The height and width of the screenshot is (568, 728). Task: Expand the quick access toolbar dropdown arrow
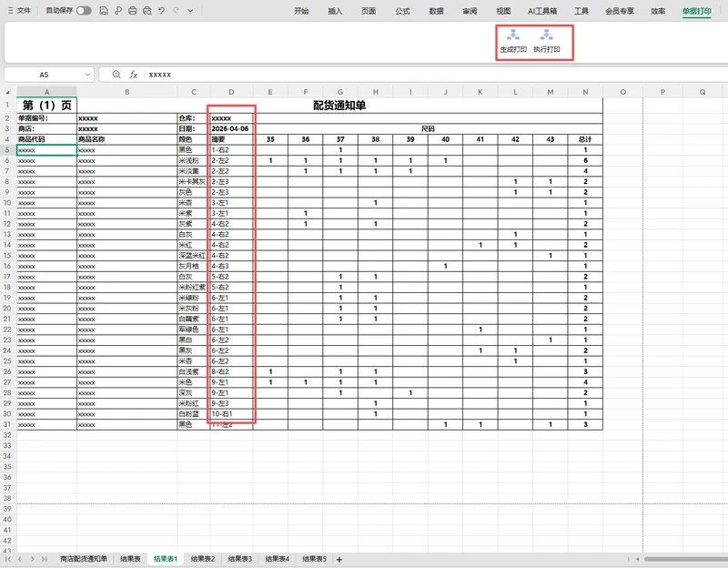[190, 11]
